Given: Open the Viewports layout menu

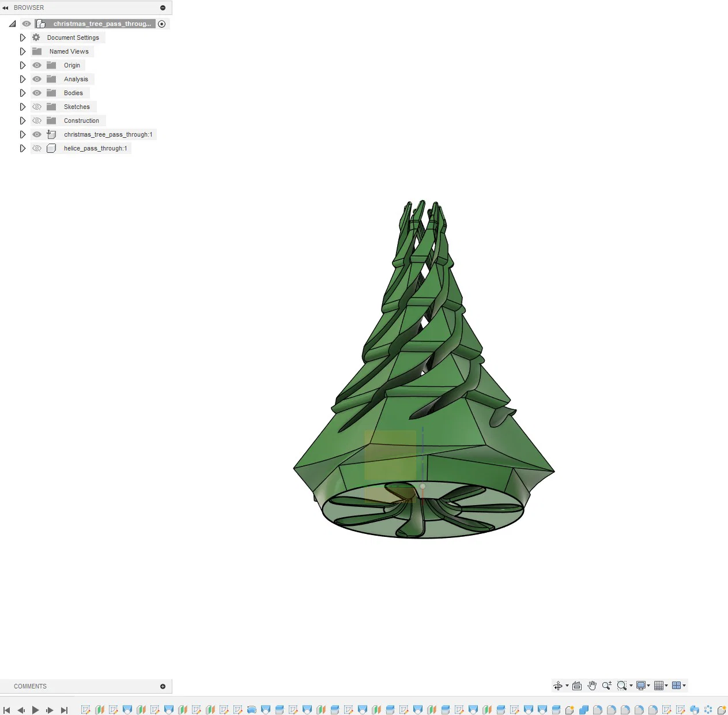Looking at the screenshot, I should [x=677, y=686].
